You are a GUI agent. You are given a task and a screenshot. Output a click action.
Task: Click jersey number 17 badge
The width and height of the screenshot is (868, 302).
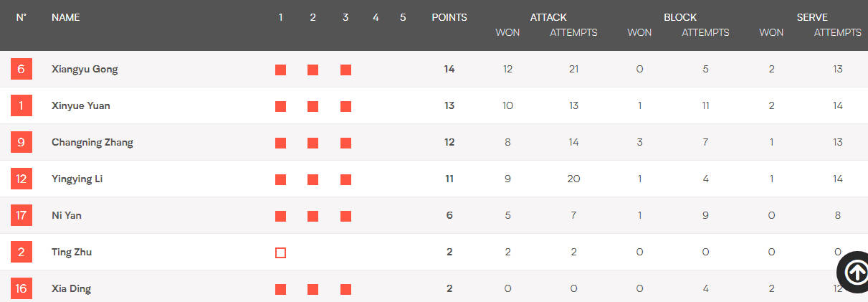tap(21, 216)
